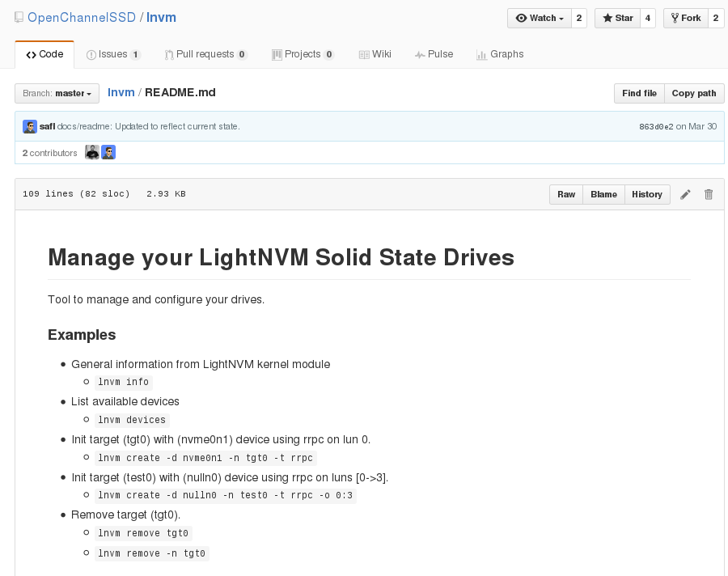Click the second contributor avatar

[108, 152]
